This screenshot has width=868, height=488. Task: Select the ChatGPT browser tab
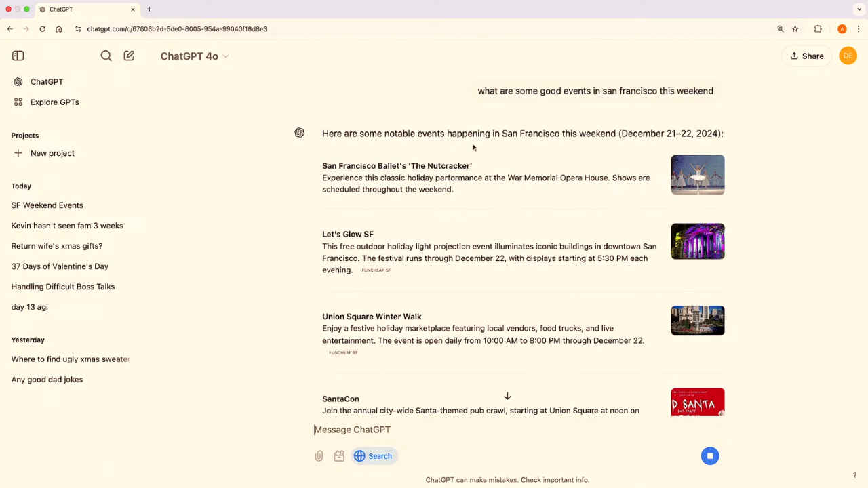[x=87, y=9]
